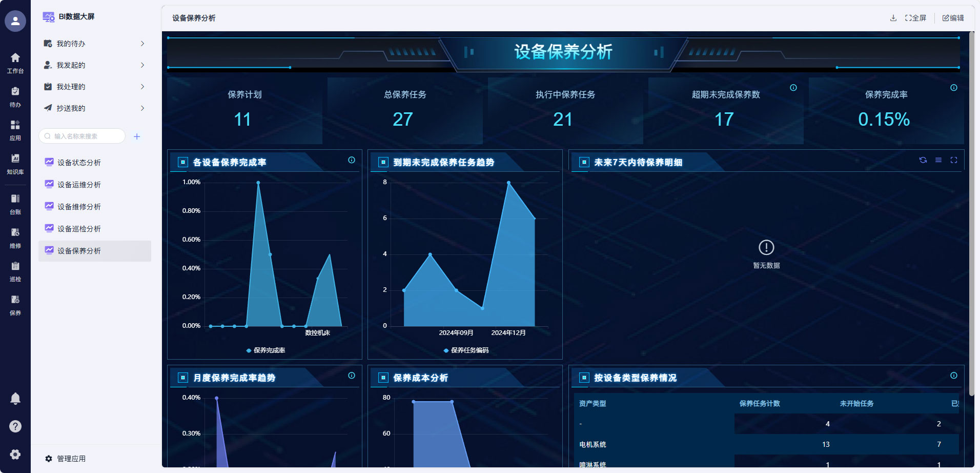Screen dimensions: 980x473
Task: Open the 知识库 knowledge base icon
Action: coord(15,163)
